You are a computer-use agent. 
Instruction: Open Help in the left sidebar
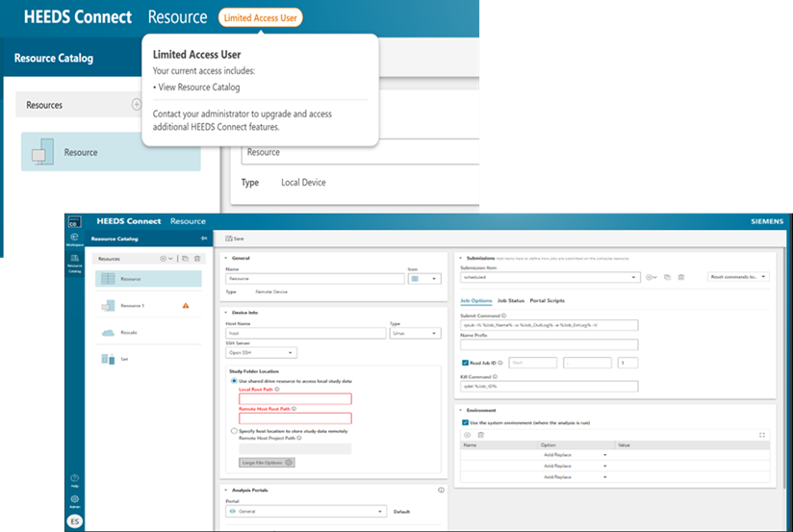click(x=74, y=480)
